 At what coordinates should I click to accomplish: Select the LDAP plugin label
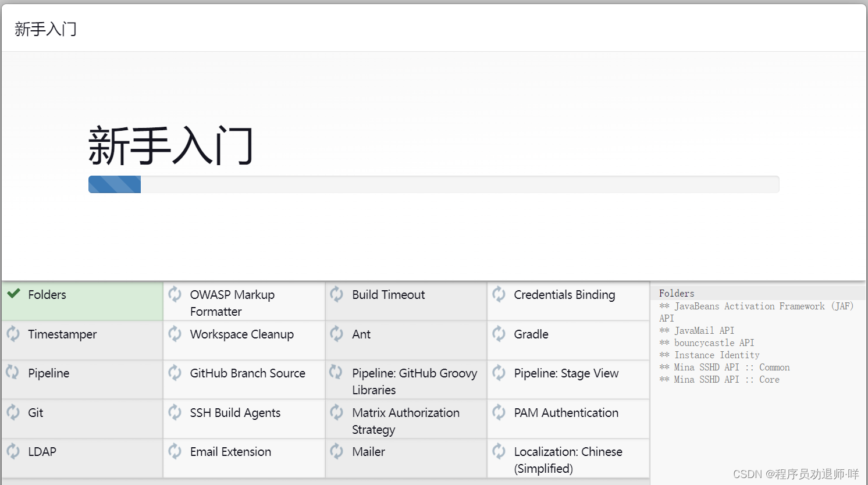42,452
